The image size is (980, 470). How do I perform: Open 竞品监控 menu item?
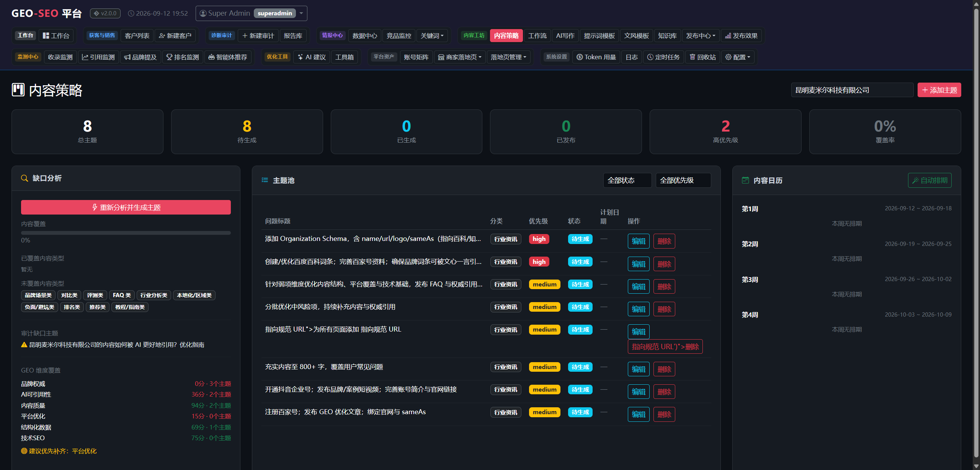399,36
